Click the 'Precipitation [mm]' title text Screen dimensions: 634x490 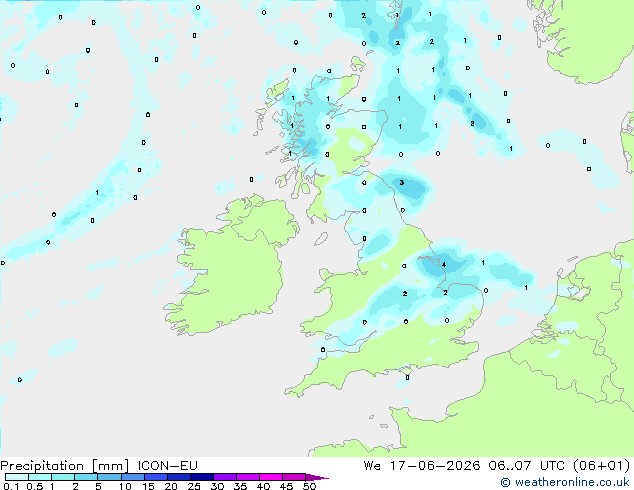(x=64, y=466)
